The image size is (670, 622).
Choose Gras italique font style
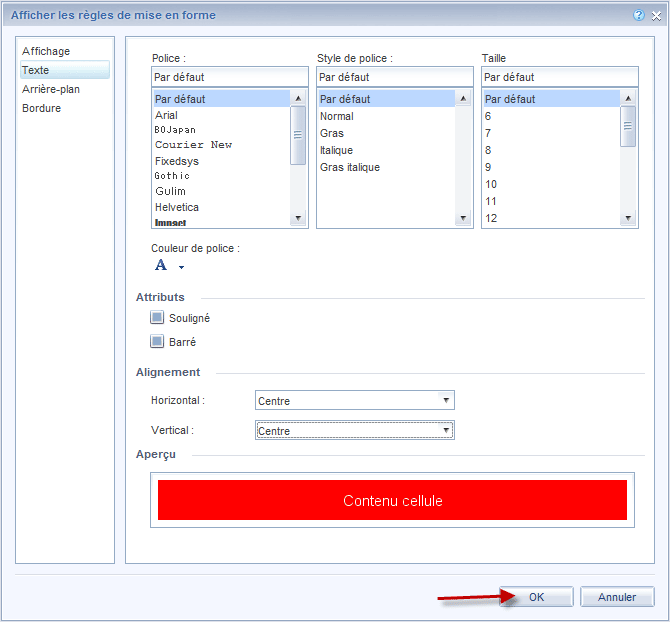(386, 167)
